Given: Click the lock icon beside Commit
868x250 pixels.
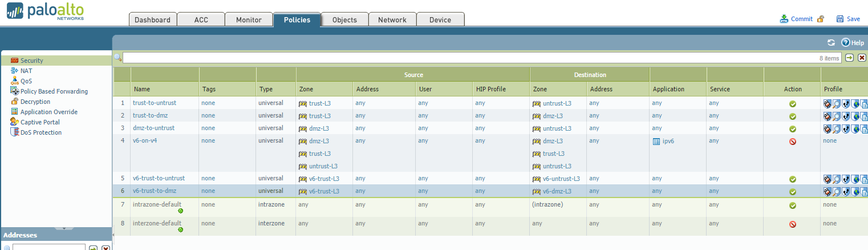Looking at the screenshot, I should [x=821, y=19].
